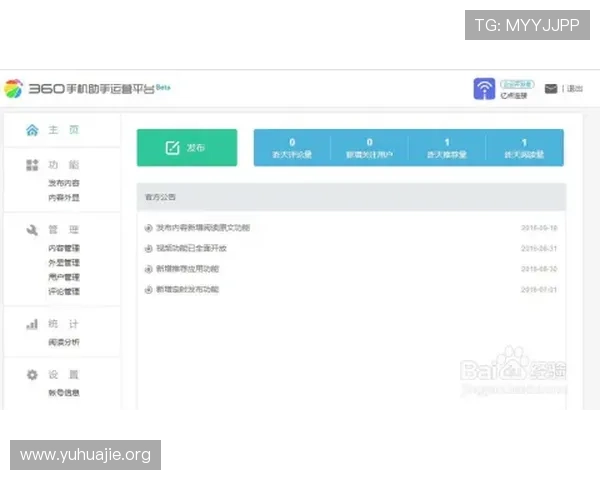View the 新增关注用户 stat tile
600x480 pixels.
[369, 148]
